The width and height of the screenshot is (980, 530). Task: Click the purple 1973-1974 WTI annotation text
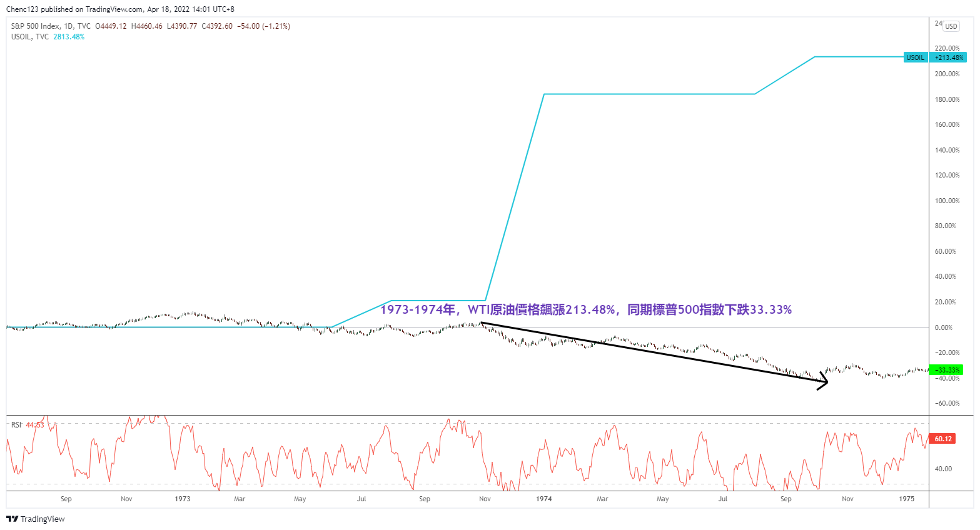[586, 309]
